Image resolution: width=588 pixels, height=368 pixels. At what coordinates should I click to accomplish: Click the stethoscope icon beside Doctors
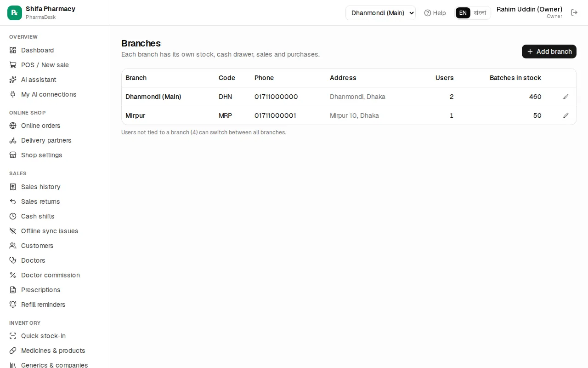tap(13, 260)
